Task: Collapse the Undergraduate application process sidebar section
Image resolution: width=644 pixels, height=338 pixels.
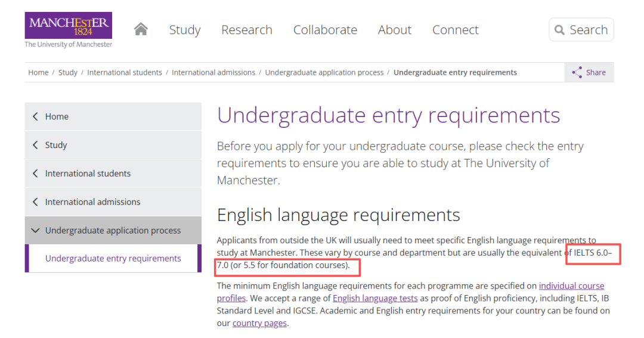Action: coord(35,231)
